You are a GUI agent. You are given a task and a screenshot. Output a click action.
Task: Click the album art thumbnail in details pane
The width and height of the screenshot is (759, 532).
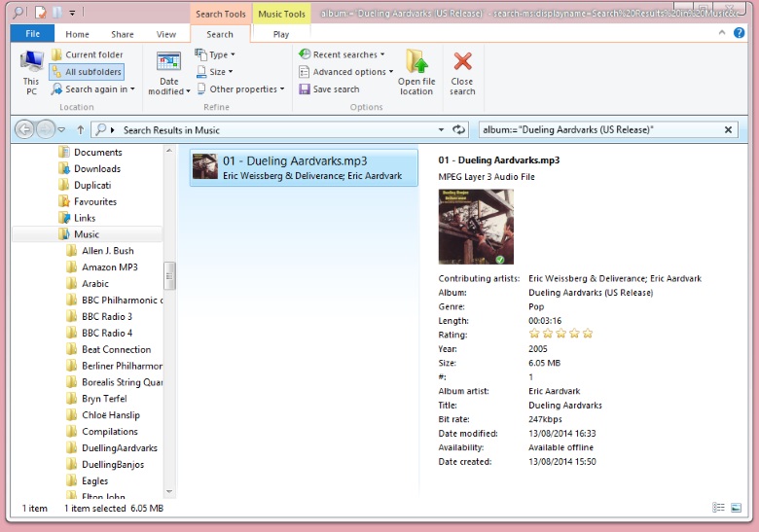tap(476, 227)
